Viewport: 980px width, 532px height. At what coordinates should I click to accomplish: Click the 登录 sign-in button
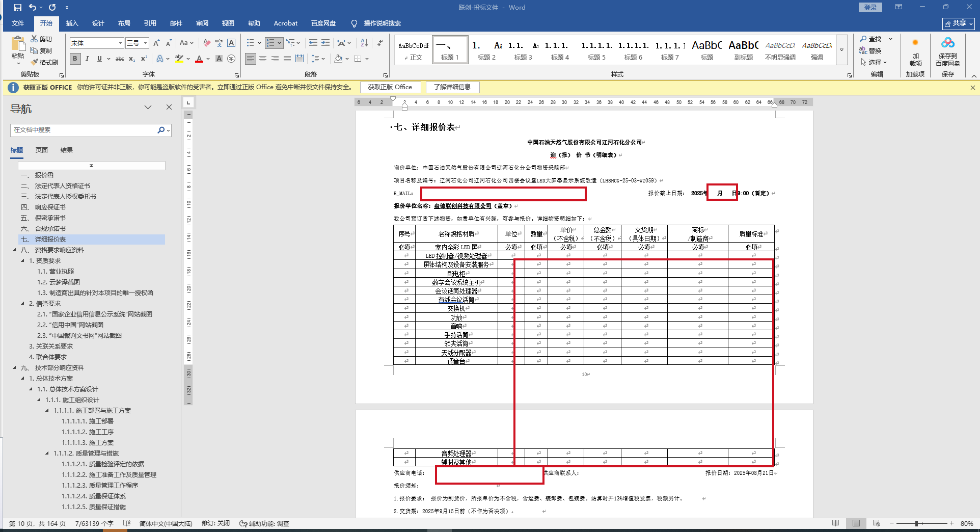pyautogui.click(x=870, y=7)
